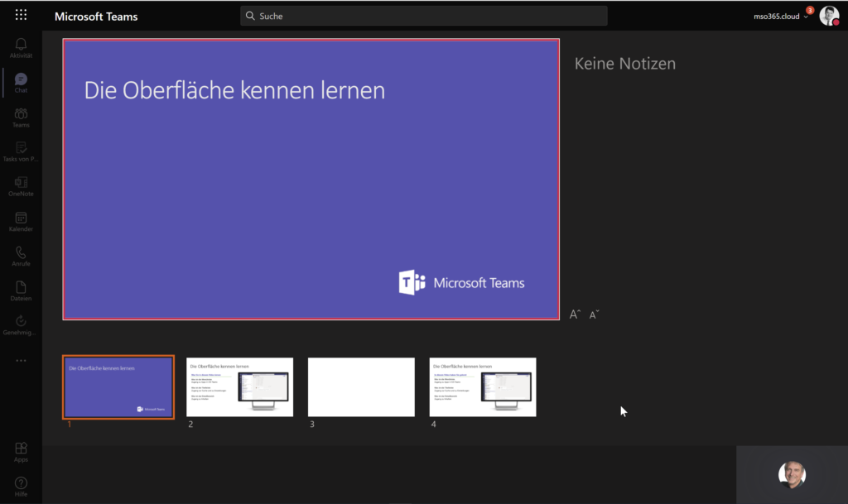Select blank slide 3 thumbnail
Viewport: 848px width, 504px height.
(361, 386)
